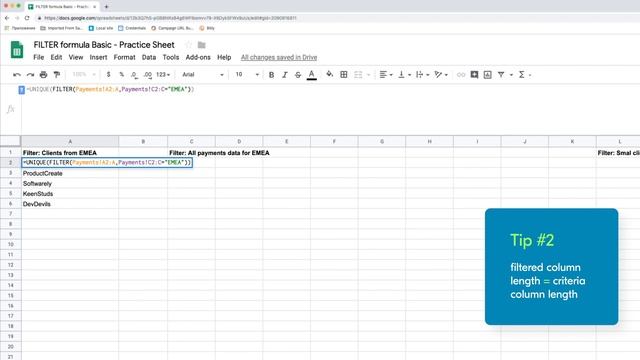Format as percent with the % icon

[x=121, y=75]
